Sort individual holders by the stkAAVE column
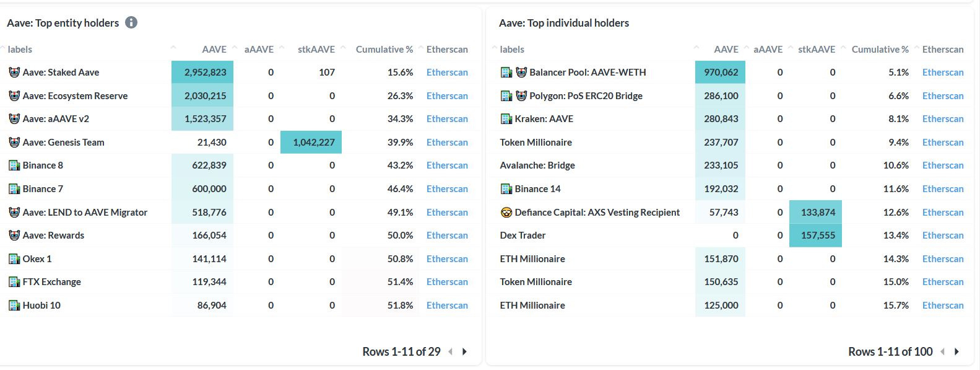Screen dimensions: 980x370 [x=817, y=49]
